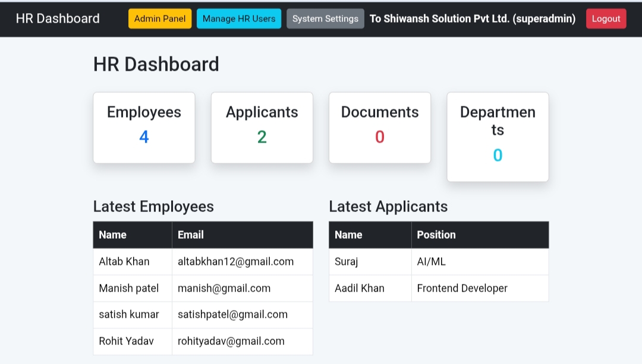Select the Aadil Khan applicant name
Viewport: 642px width, 364px height.
point(370,288)
